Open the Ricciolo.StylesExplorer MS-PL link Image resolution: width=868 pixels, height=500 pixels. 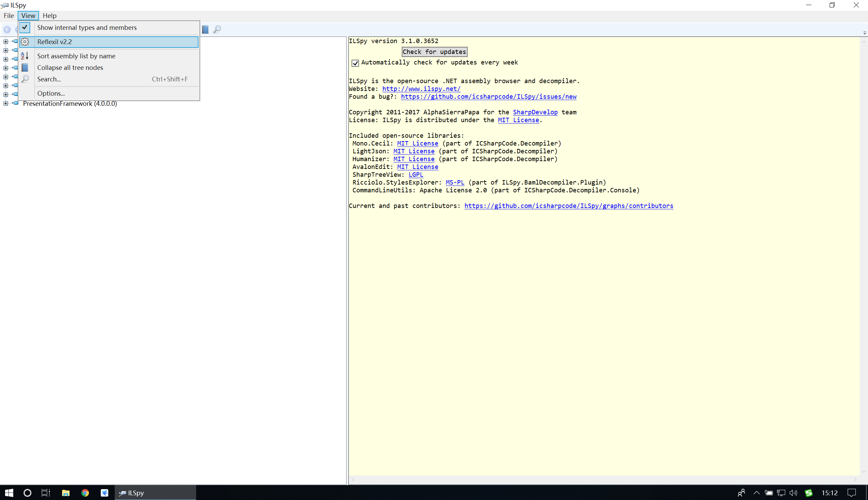pyautogui.click(x=455, y=183)
